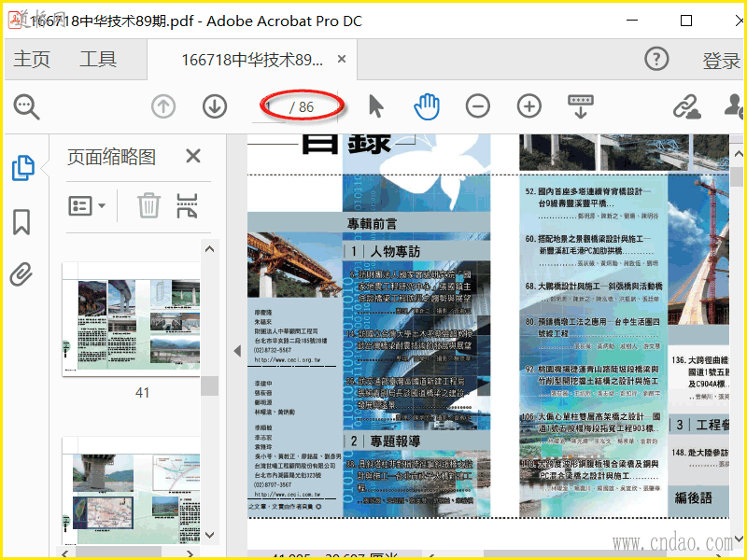This screenshot has width=747, height=560.
Task: Collapse the navigation pane with left triangle
Action: coord(237,352)
